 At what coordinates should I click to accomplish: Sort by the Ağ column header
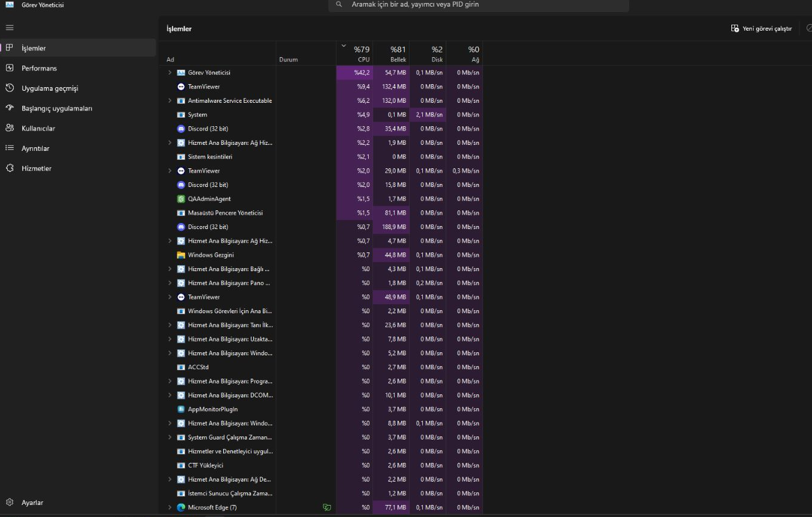pos(464,53)
